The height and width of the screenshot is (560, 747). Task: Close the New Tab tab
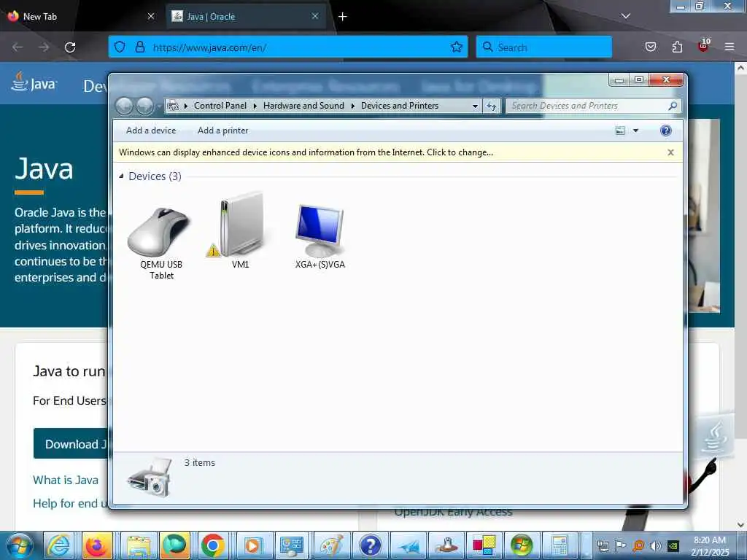coord(151,16)
